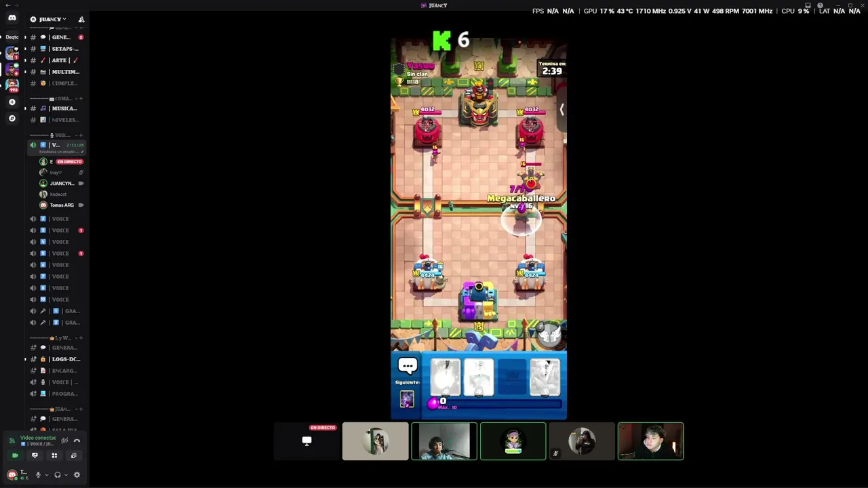Open headphone output options arrow
Image resolution: width=868 pixels, height=488 pixels.
point(66,475)
